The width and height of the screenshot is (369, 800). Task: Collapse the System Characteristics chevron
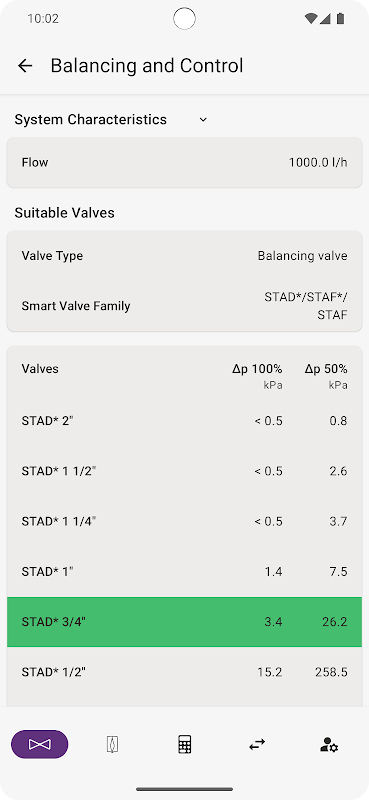pos(203,120)
